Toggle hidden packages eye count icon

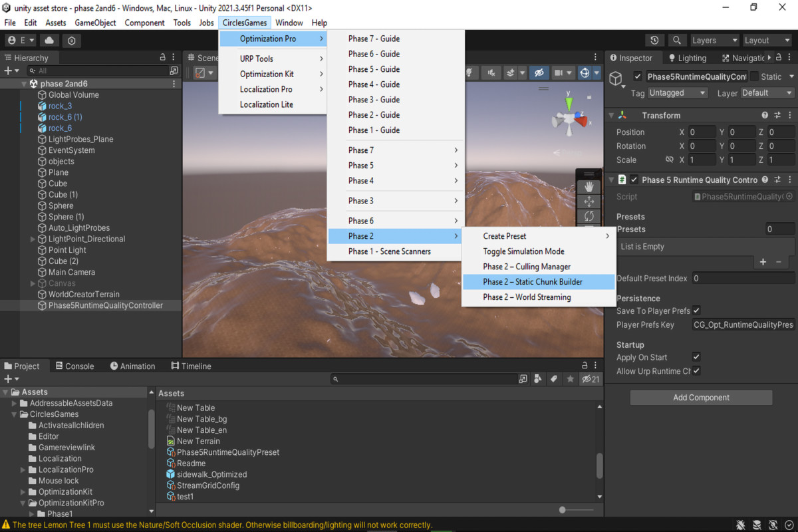coord(590,379)
